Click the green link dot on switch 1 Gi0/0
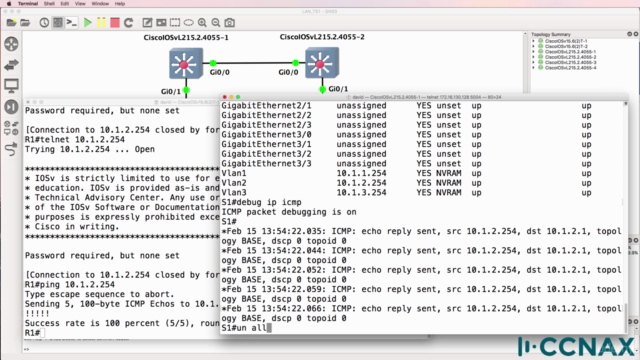The image size is (640, 360). click(213, 63)
